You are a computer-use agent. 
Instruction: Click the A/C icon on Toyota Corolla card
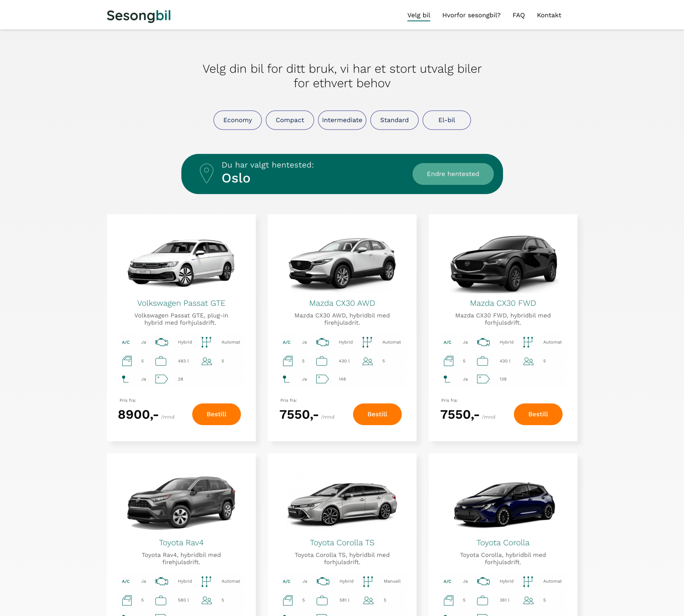[447, 581]
